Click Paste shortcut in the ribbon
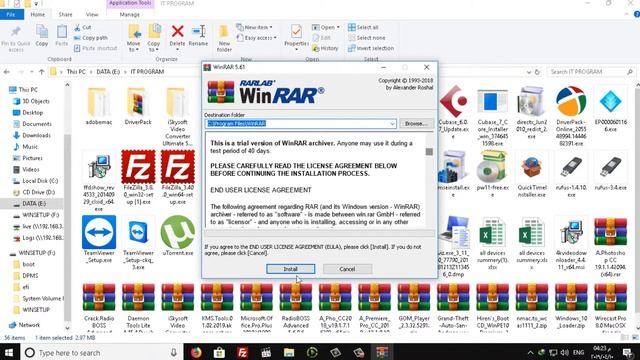640x360 pixels. tap(96, 48)
